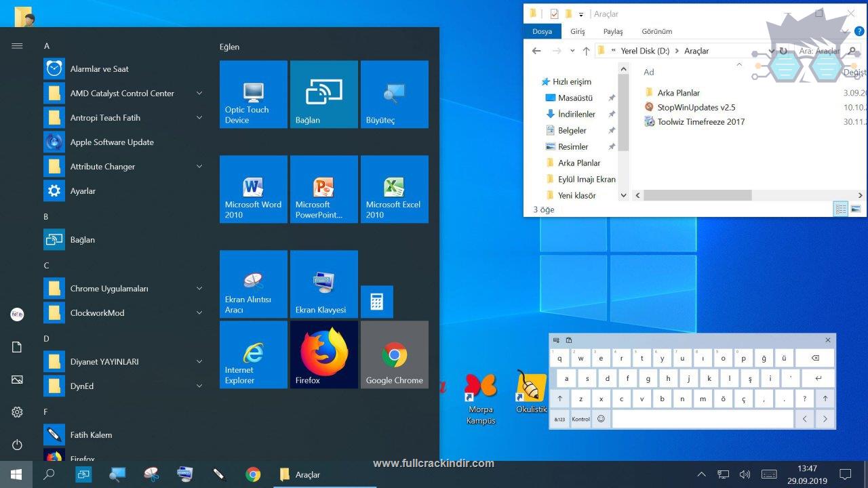Switch to Paylaş ribbon tab
This screenshot has height=488, width=868.
click(x=613, y=31)
